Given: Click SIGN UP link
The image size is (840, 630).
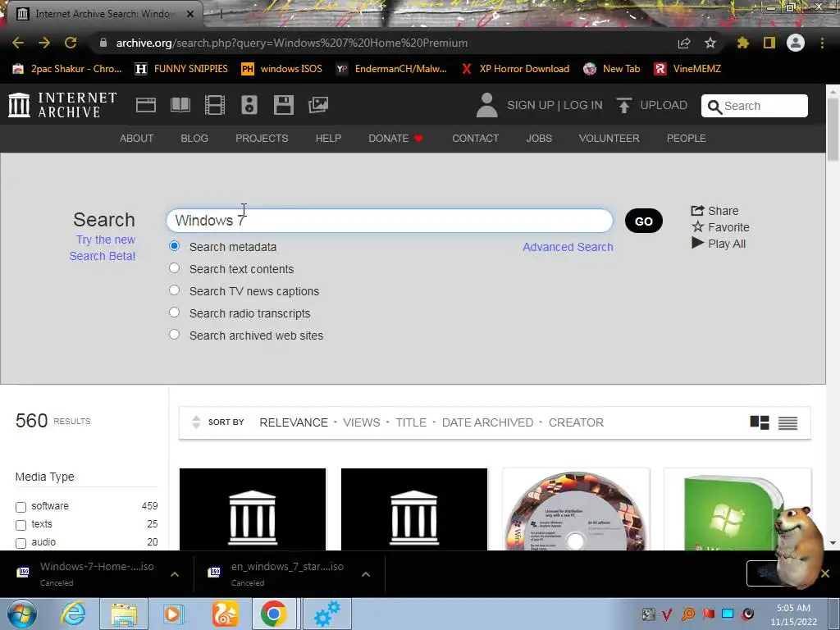Looking at the screenshot, I should tap(531, 105).
